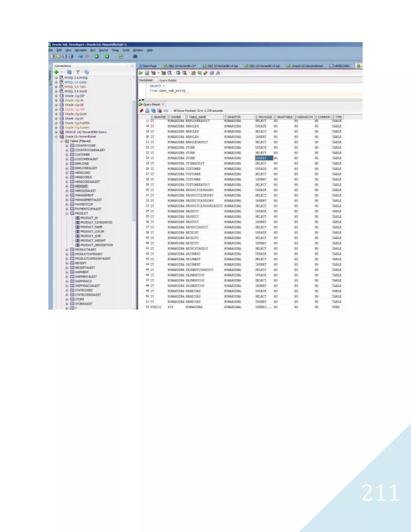Switch to DB2 10 HowardR~4.sql tab

pyautogui.click(x=220, y=66)
